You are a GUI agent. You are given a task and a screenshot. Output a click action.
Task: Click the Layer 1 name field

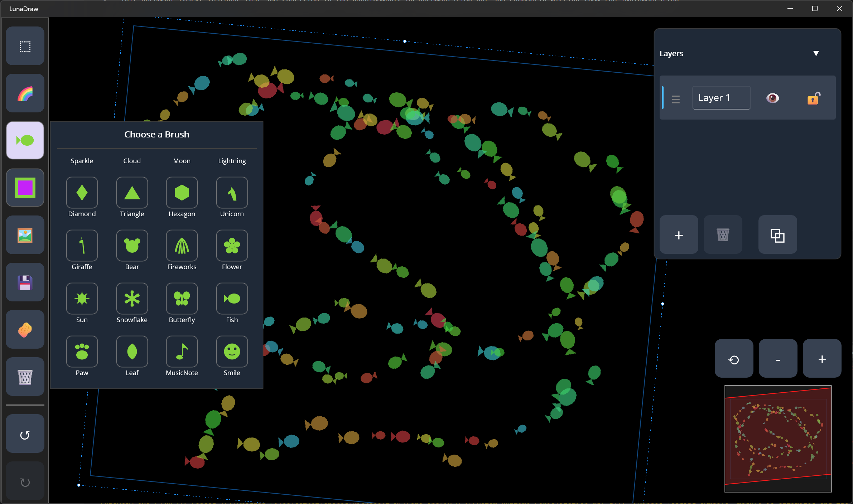(721, 98)
